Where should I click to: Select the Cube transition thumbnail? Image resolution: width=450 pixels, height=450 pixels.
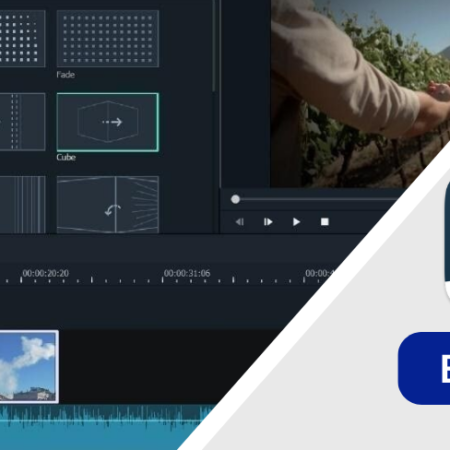point(108,122)
